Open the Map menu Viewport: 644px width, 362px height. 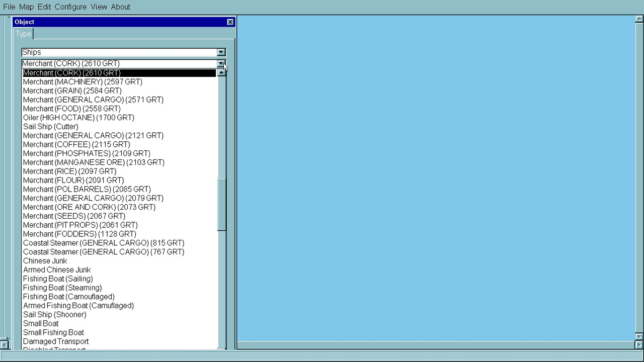[26, 7]
